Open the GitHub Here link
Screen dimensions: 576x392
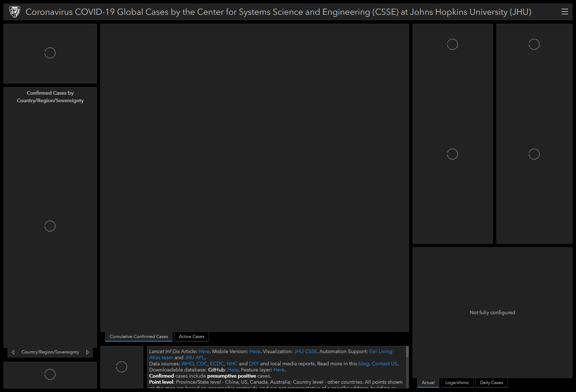click(233, 370)
